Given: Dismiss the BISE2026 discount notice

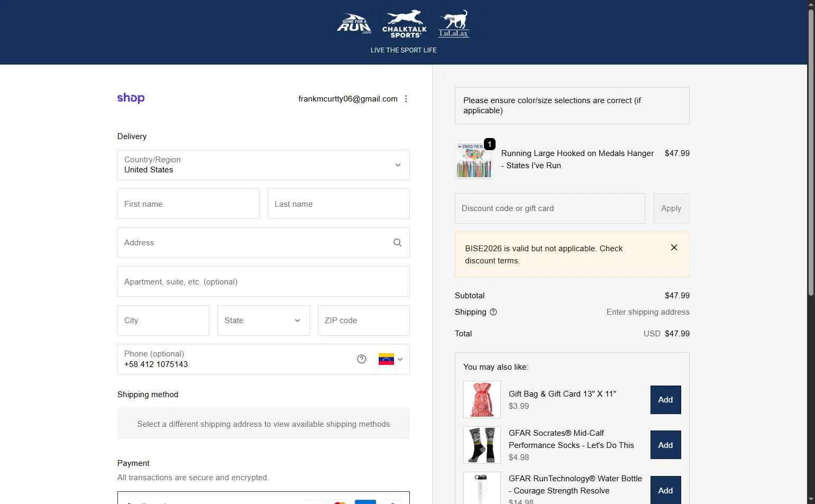Looking at the screenshot, I should [674, 248].
